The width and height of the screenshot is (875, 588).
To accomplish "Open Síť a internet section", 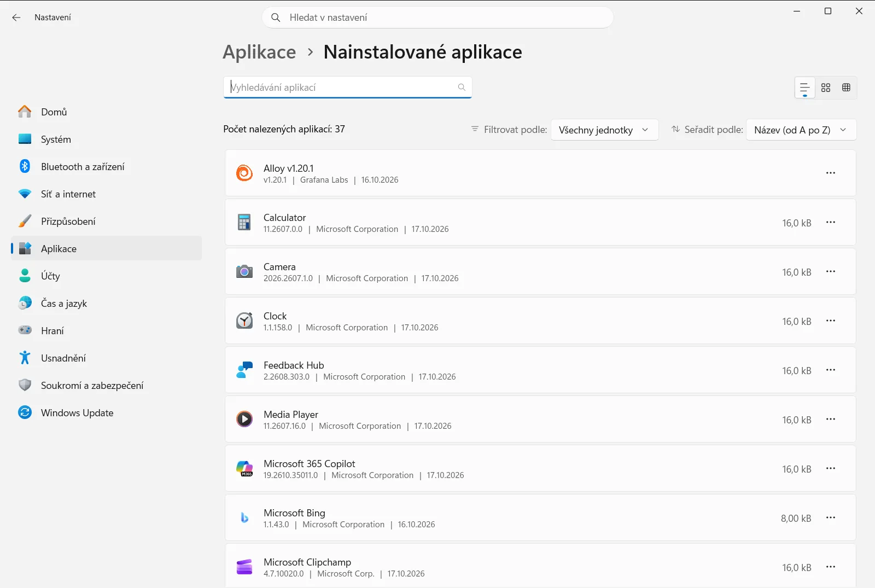I will click(106, 194).
